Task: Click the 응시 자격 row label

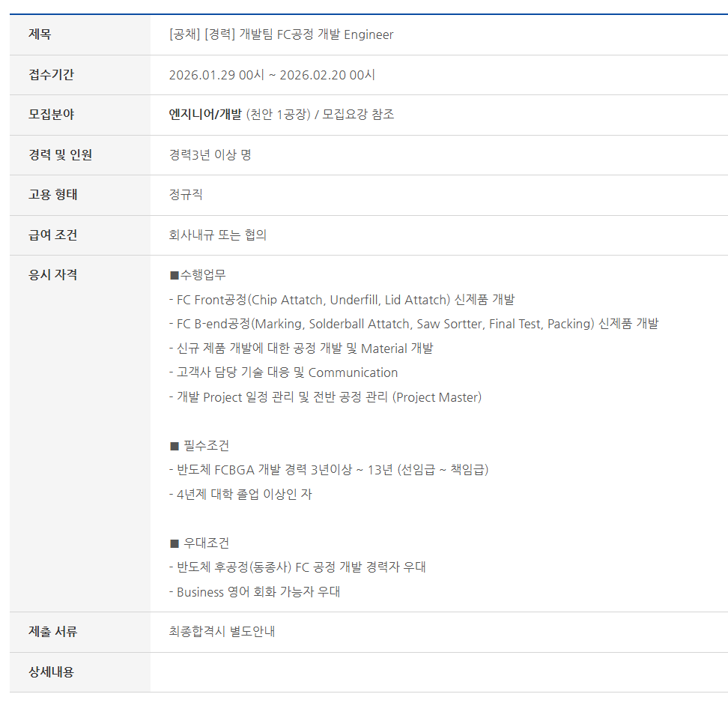Action: pos(52,275)
